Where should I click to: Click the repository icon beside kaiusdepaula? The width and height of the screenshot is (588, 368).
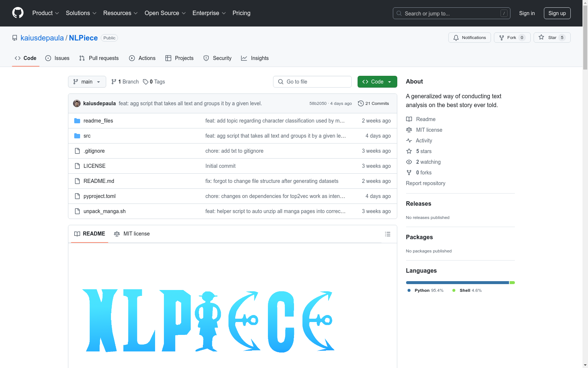15,38
